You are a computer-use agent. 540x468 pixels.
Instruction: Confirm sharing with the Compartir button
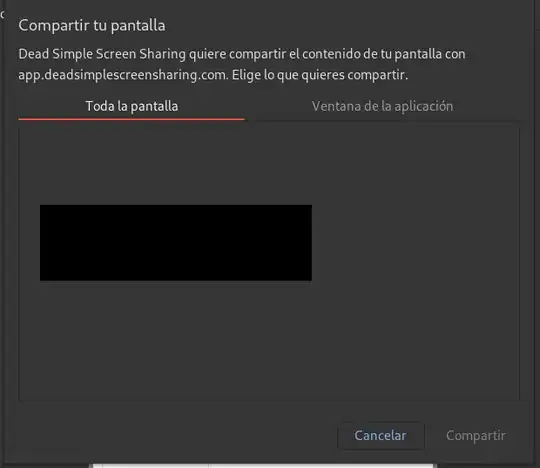pyautogui.click(x=476, y=436)
